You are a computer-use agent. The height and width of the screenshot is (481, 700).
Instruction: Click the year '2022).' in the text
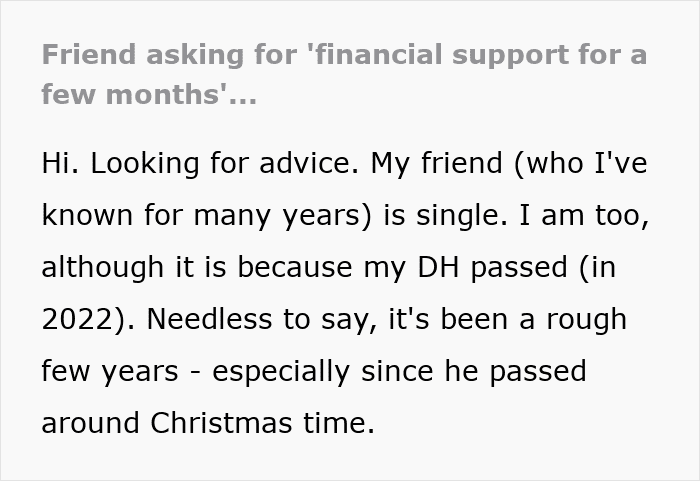(90, 319)
